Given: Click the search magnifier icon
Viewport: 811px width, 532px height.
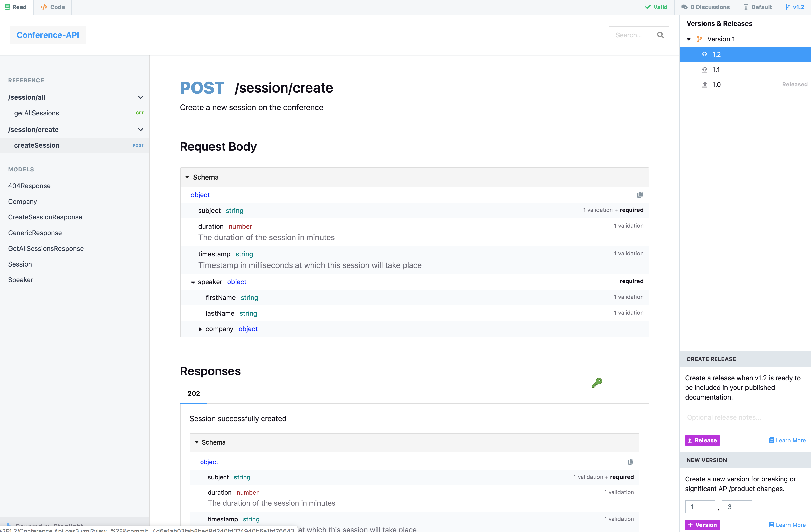Looking at the screenshot, I should (x=660, y=35).
